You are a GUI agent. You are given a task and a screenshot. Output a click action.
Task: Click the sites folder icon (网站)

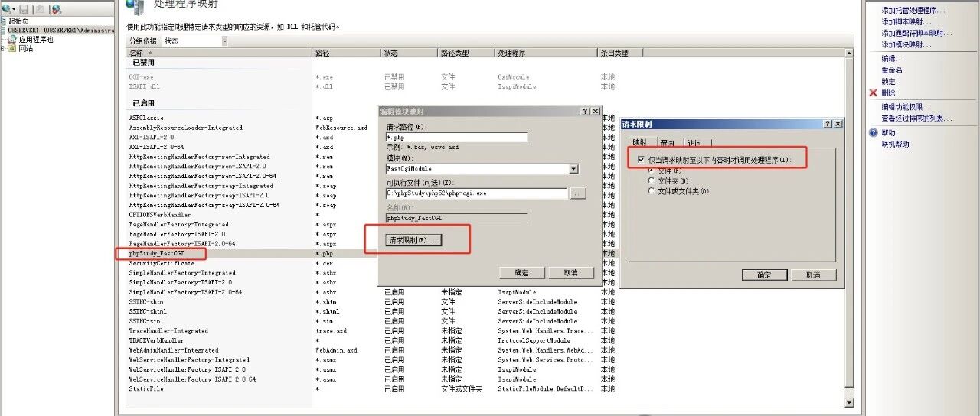[x=13, y=48]
